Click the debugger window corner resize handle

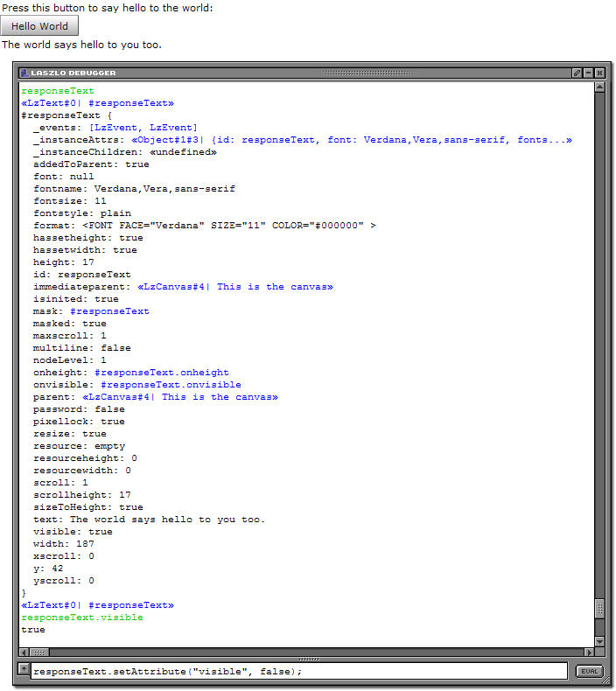click(608, 681)
